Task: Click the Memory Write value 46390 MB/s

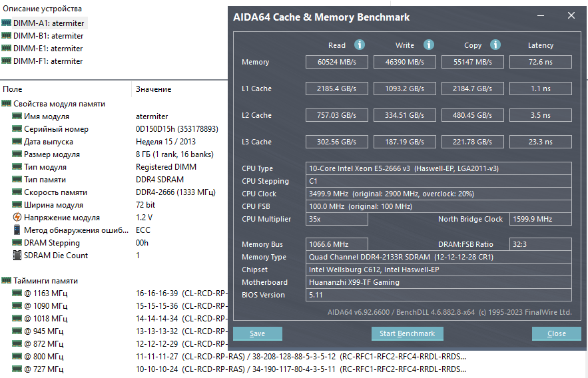Action: pyautogui.click(x=405, y=62)
